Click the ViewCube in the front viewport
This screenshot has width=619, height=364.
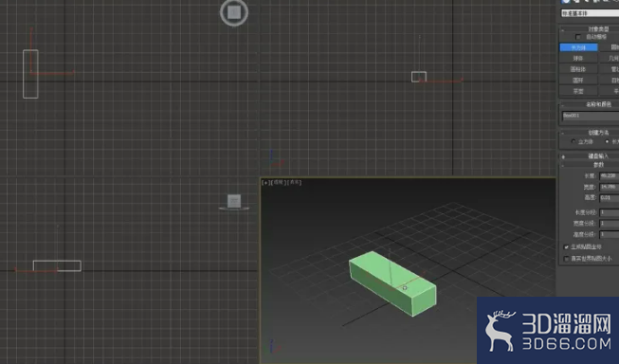234,201
